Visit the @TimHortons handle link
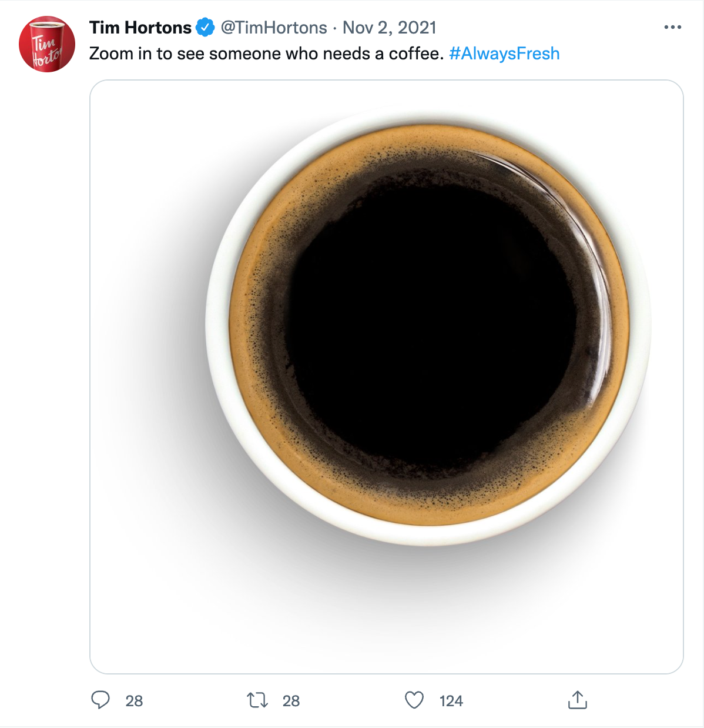The image size is (704, 728). click(x=273, y=27)
